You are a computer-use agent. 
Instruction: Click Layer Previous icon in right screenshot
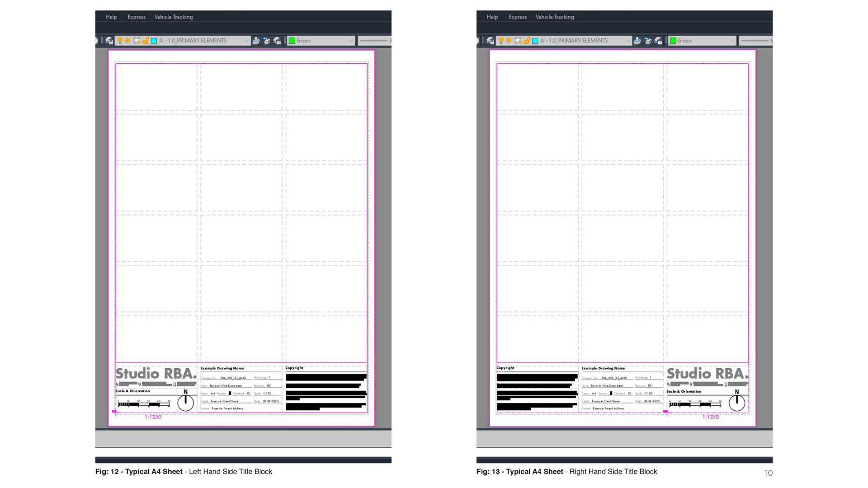[648, 41]
